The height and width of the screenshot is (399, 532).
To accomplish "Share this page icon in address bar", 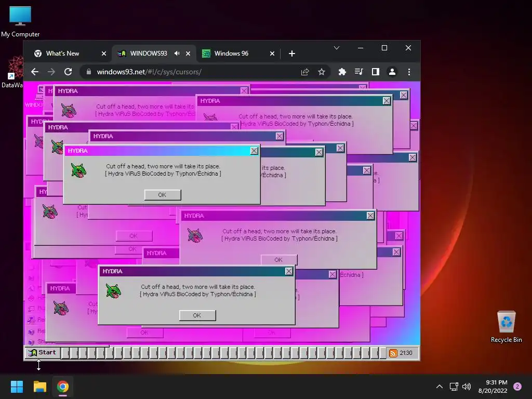I will 304,72.
